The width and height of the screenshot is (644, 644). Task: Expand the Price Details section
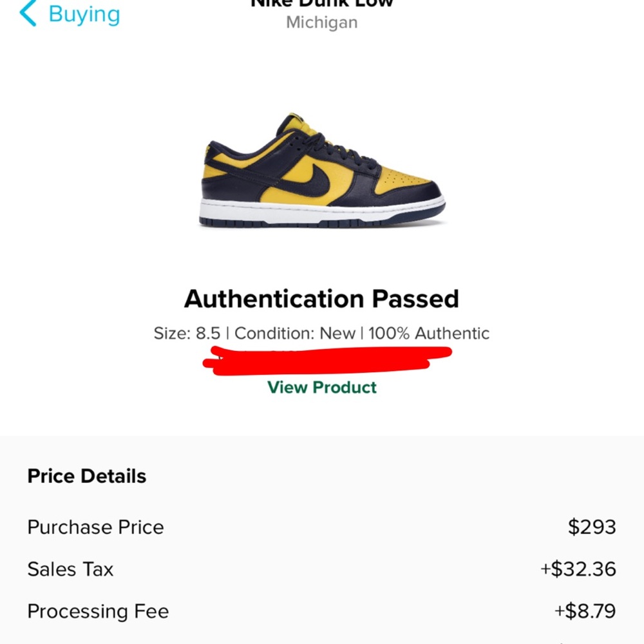(x=86, y=476)
